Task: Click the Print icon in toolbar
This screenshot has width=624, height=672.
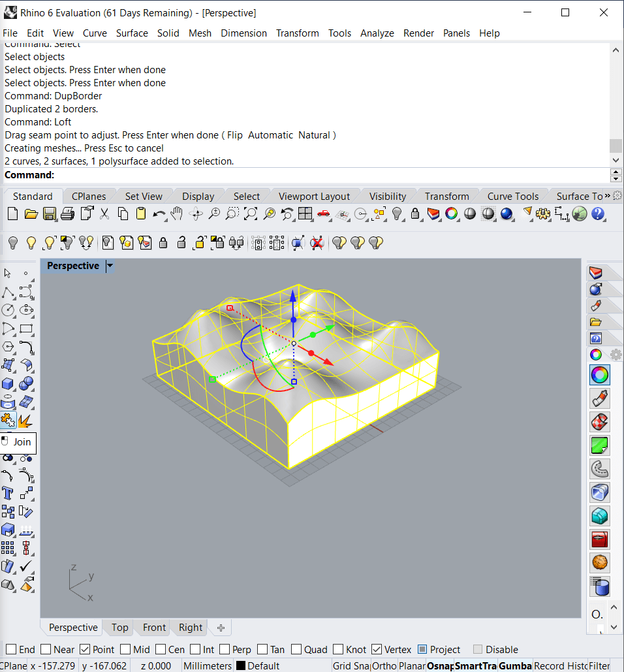Action: click(67, 214)
